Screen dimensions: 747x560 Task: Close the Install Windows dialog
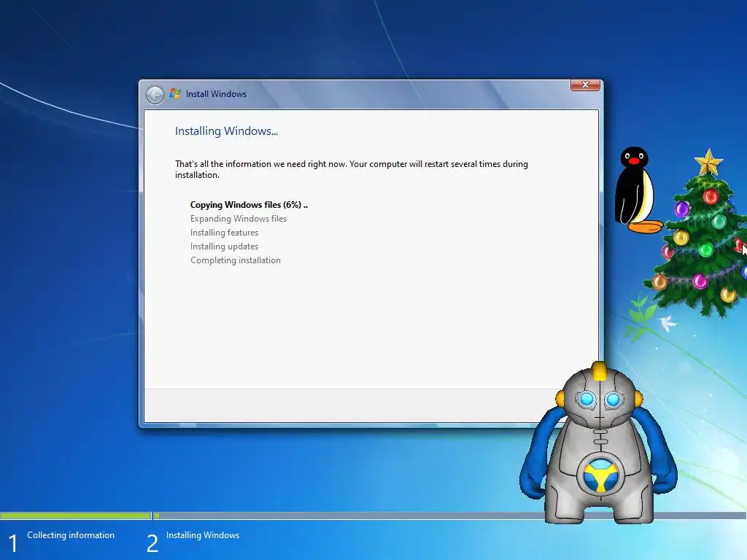point(585,85)
